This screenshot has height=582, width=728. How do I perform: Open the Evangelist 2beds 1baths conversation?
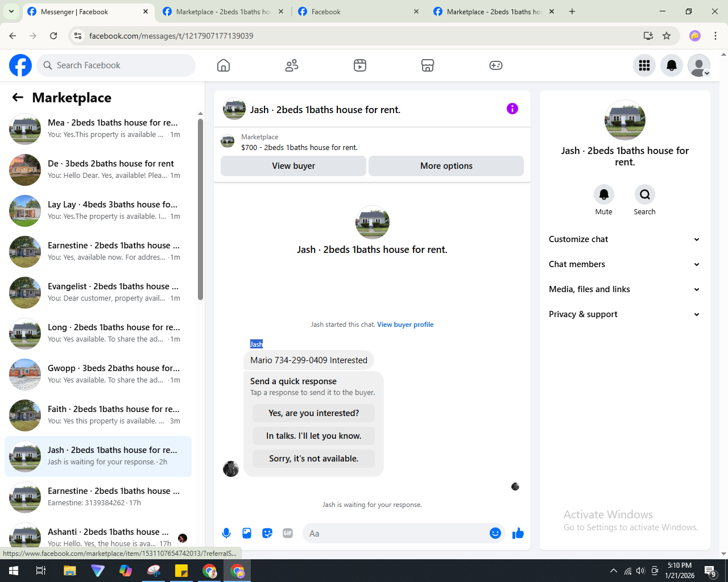click(x=98, y=293)
